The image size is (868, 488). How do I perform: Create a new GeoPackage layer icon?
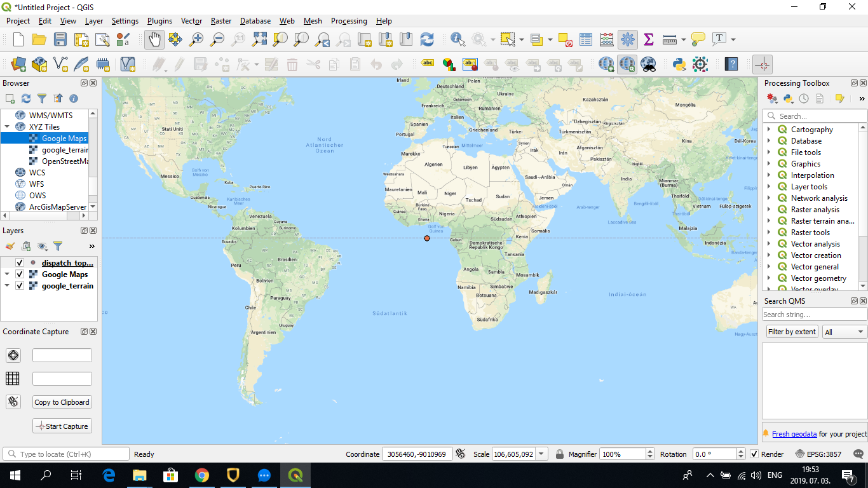[x=39, y=64]
